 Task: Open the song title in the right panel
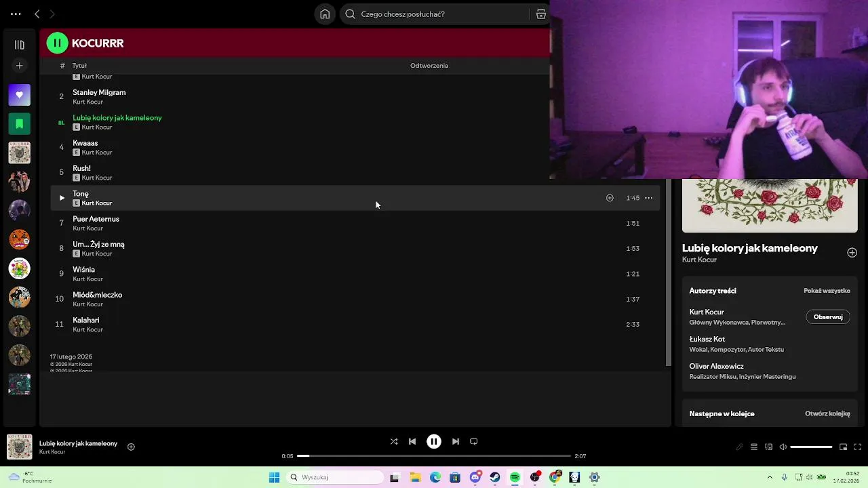749,248
